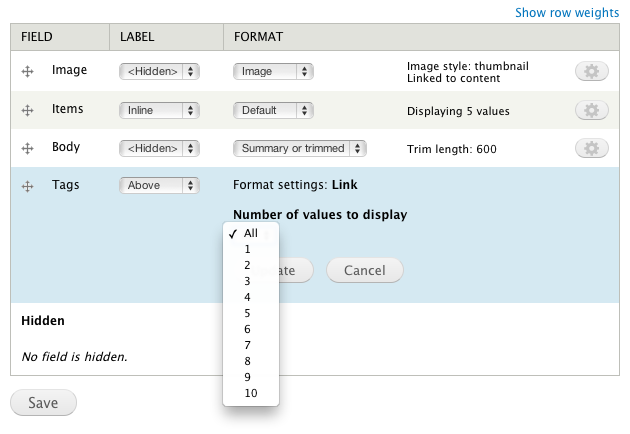Screen dimensions: 630x434
Task: Click the drag handle for Image row
Action: point(27,72)
